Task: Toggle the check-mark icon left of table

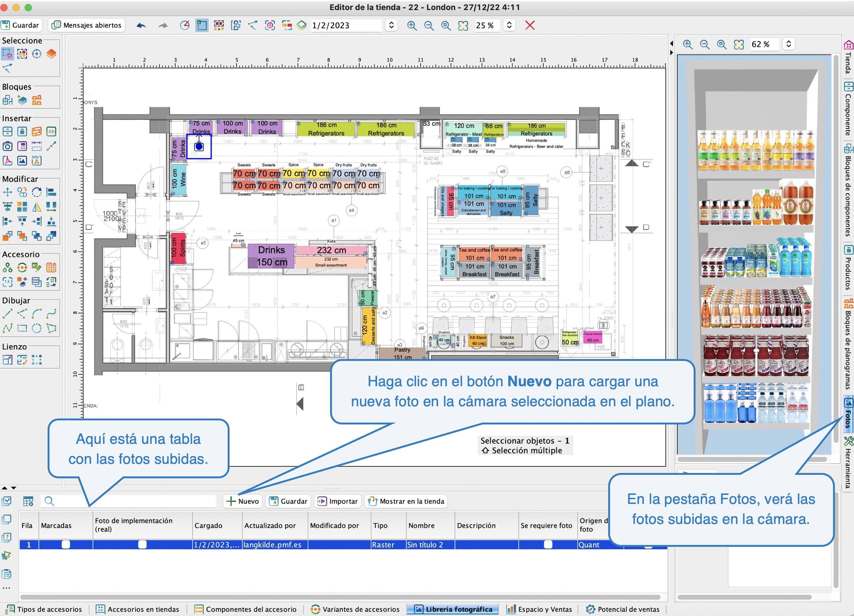Action: coord(7,501)
